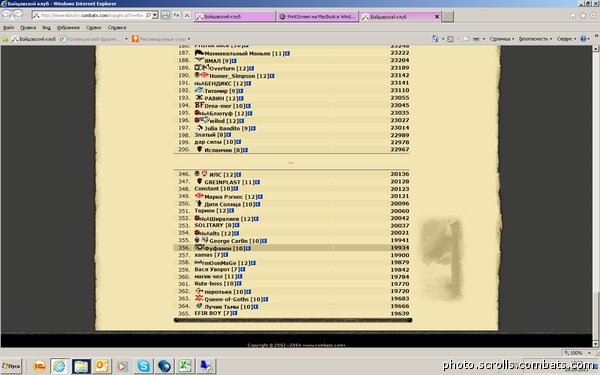
Task: Click player name Julia Bandito [9]
Action: pyautogui.click(x=227, y=129)
